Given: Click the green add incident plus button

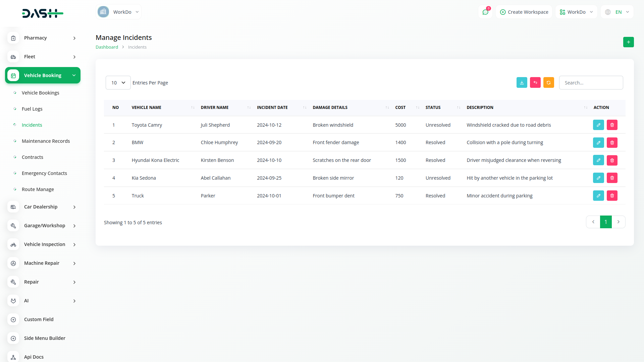Looking at the screenshot, I should [628, 42].
